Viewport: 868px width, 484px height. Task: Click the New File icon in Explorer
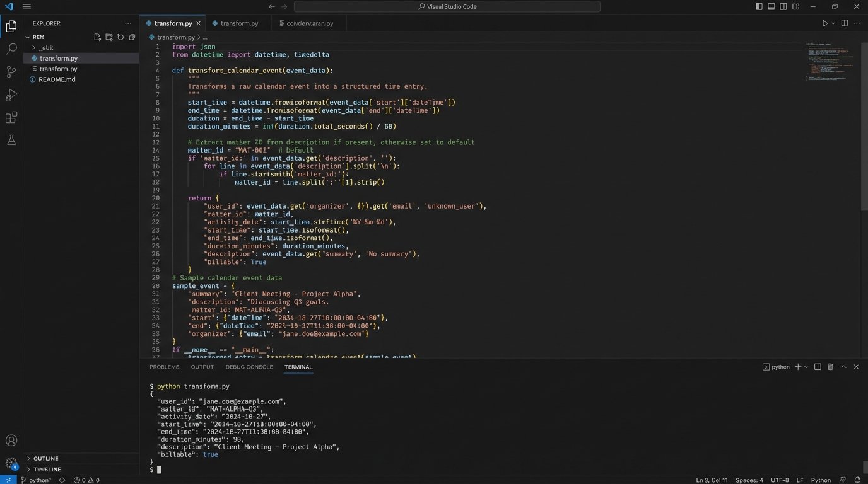(x=97, y=37)
